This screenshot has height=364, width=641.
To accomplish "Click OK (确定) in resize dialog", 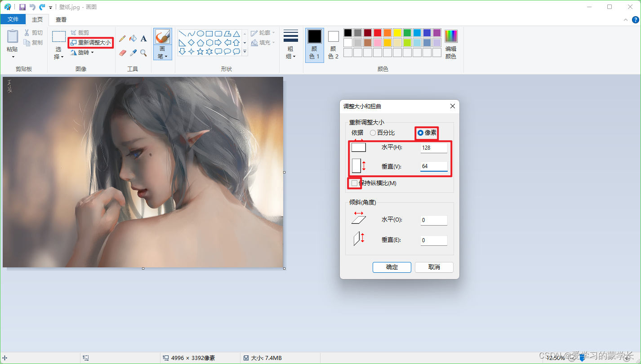I will [392, 267].
